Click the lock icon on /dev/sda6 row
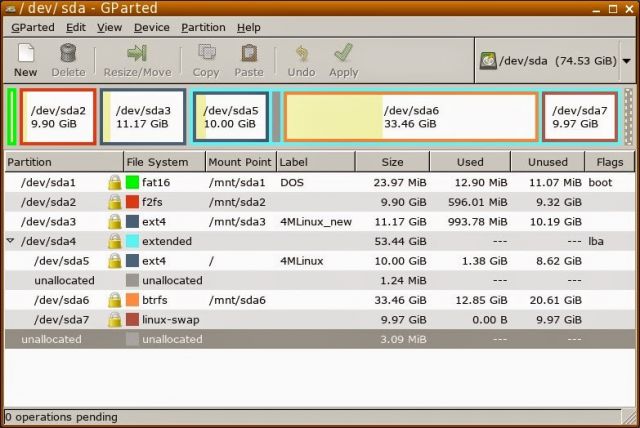The image size is (640, 428). (115, 300)
